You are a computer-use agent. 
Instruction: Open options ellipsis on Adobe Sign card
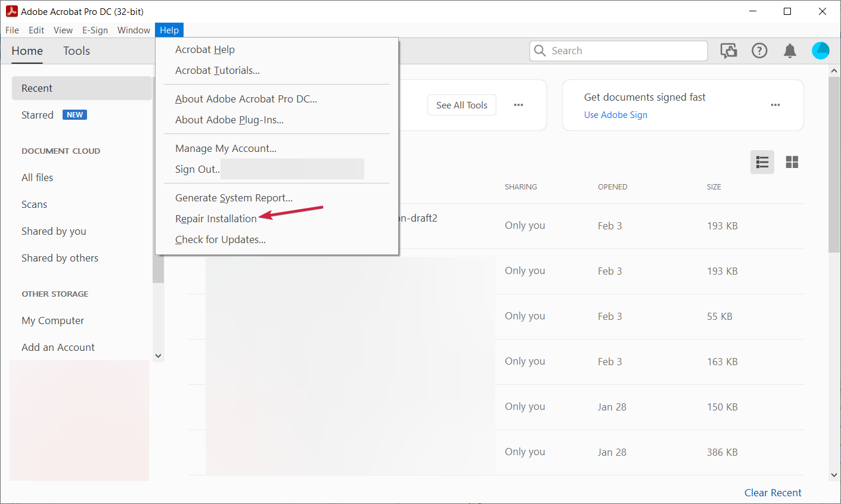[775, 105]
